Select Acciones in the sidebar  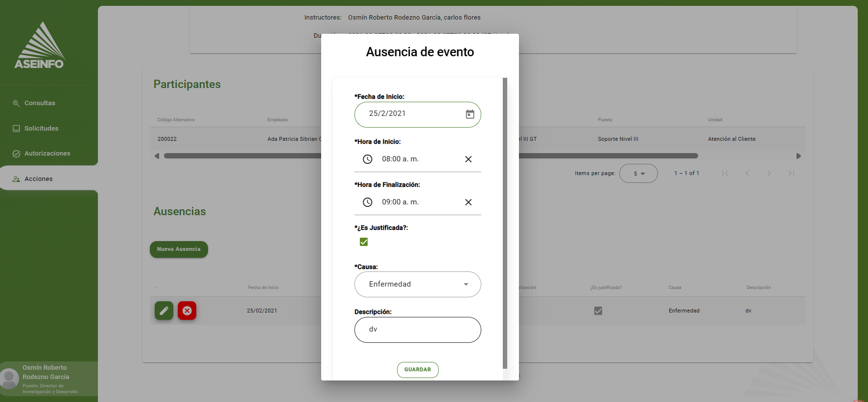(38, 179)
